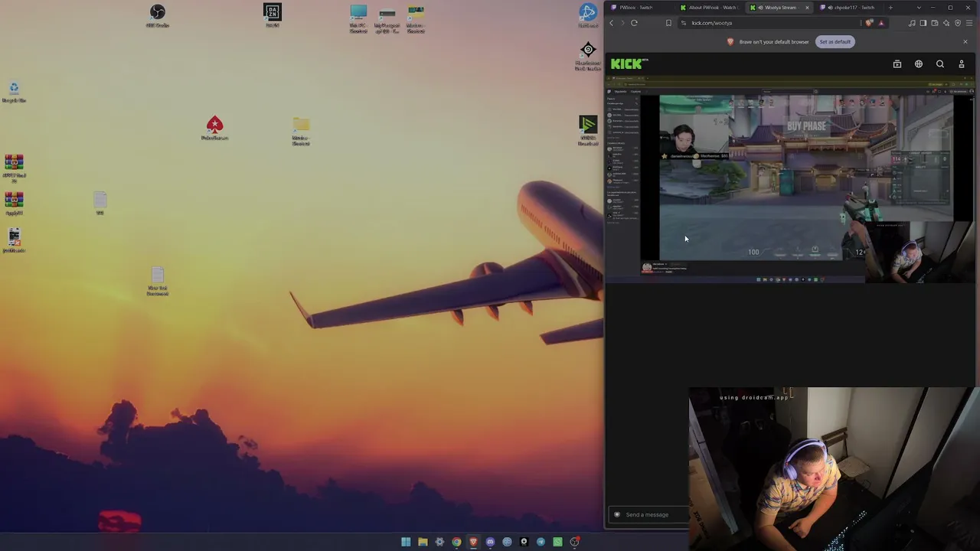This screenshot has width=980, height=551.
Task: Switch to the chpokr117 - Twitch tab
Action: [x=849, y=8]
